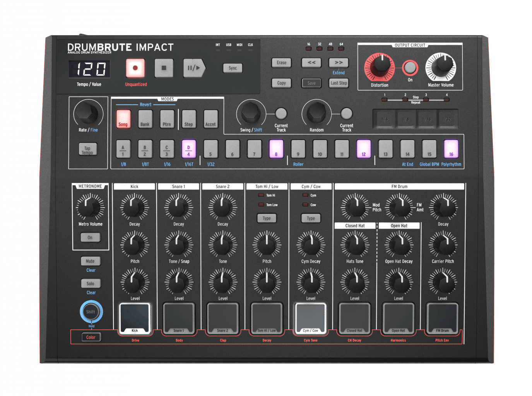Viewport: 532px width, 396px height.
Task: Tap the Kick drum pad
Action: [x=135, y=318]
